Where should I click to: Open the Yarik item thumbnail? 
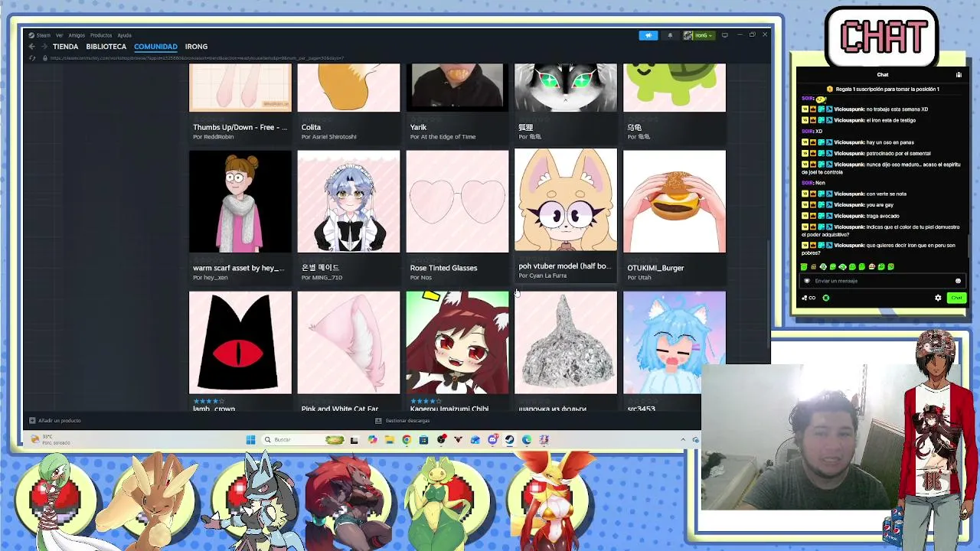(457, 87)
